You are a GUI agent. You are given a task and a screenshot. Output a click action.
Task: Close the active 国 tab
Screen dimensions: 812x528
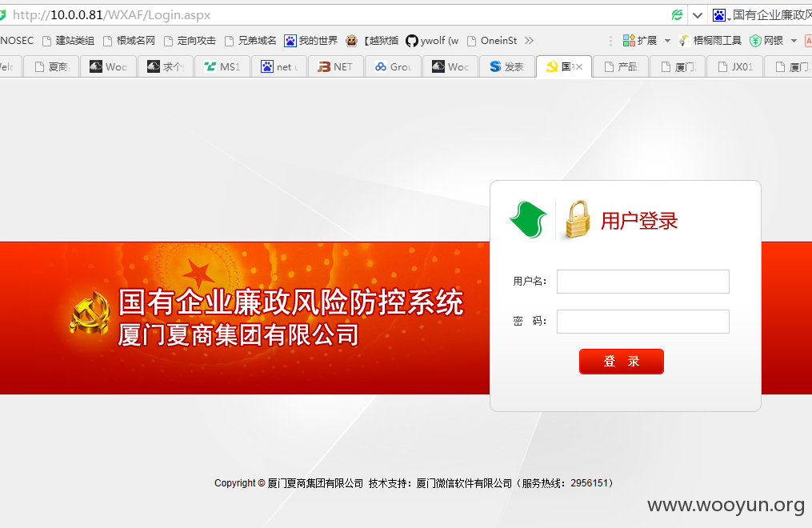click(579, 66)
